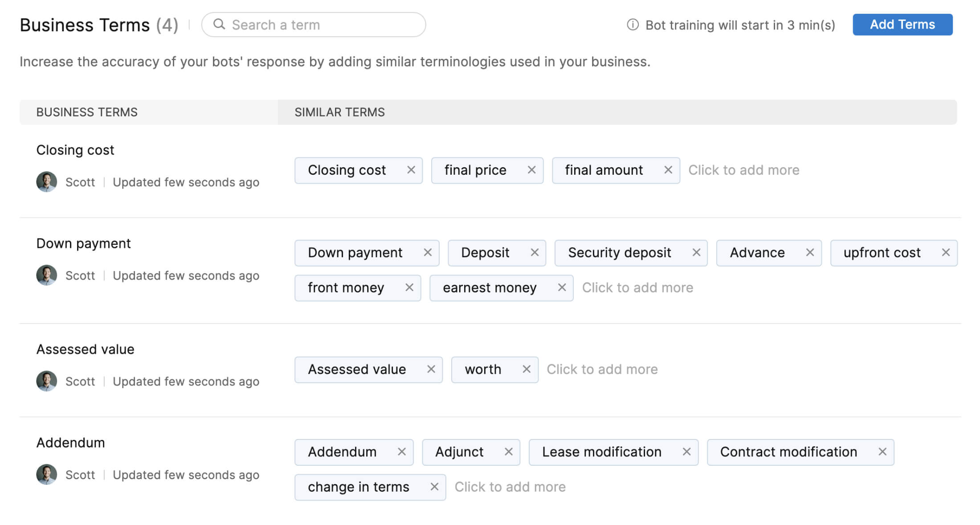Add more terms to Addendum row

[x=510, y=487]
